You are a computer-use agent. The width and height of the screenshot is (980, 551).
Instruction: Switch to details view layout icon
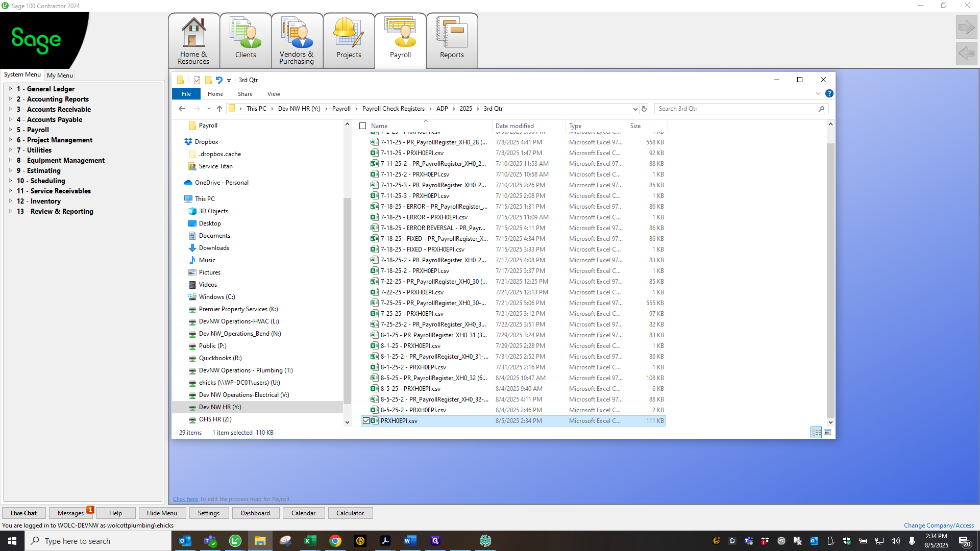(816, 432)
